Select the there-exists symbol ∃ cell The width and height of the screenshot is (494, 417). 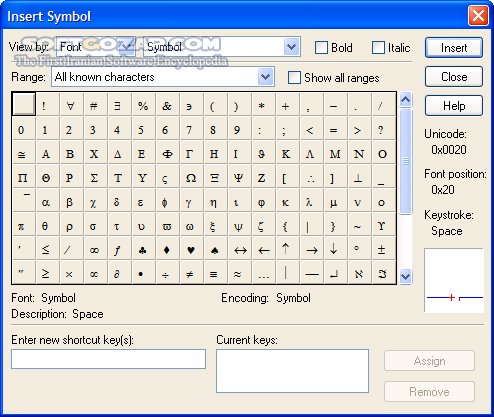click(120, 104)
